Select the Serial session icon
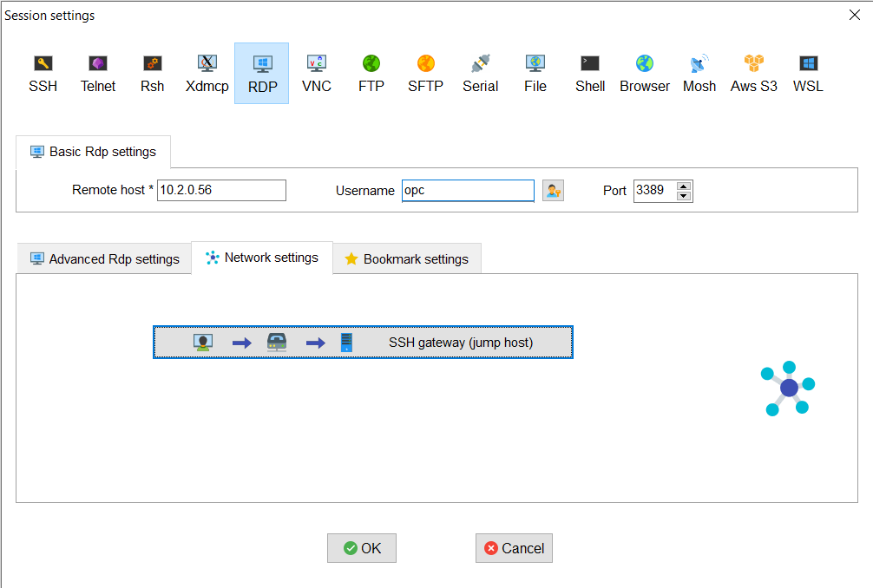The image size is (873, 588). click(x=480, y=73)
